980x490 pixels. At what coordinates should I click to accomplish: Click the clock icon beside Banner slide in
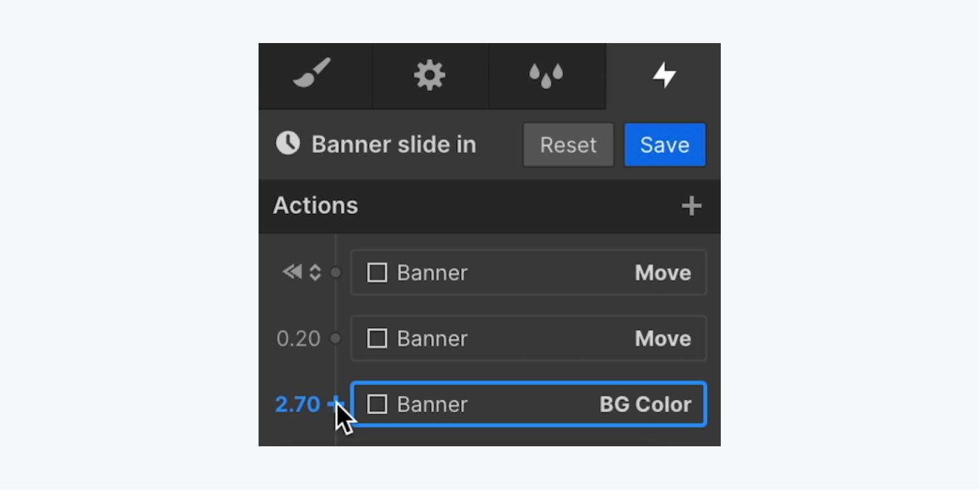288,143
